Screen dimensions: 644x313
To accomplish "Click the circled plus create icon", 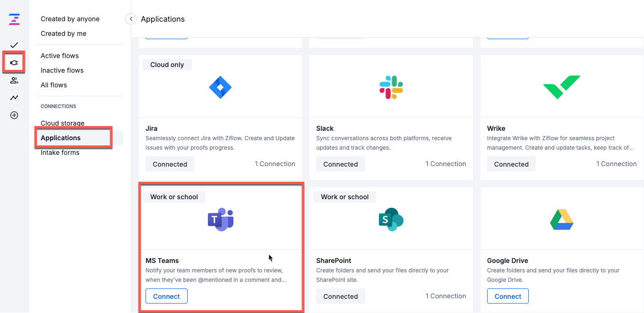I will (x=14, y=115).
